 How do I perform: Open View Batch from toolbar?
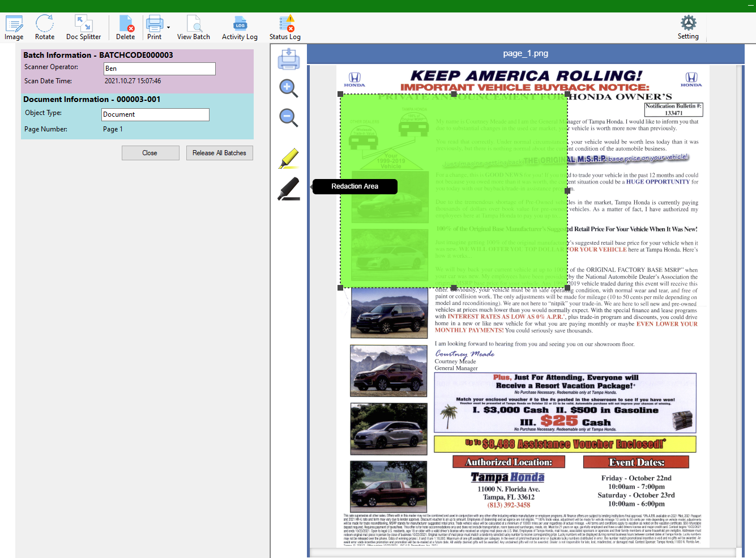click(194, 28)
